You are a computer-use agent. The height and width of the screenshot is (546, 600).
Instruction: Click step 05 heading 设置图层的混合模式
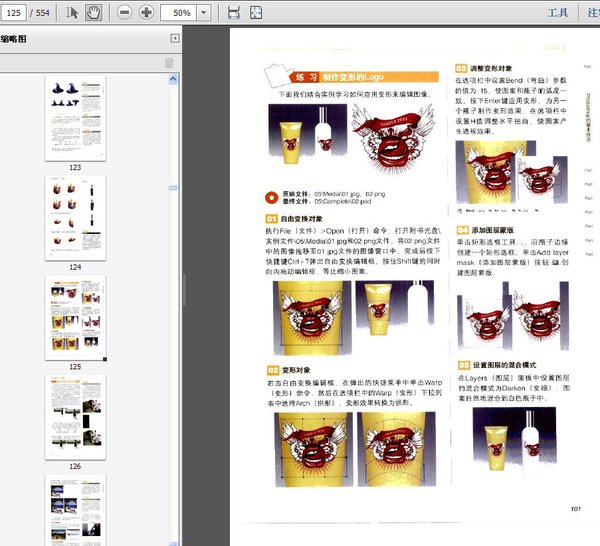pyautogui.click(x=504, y=365)
